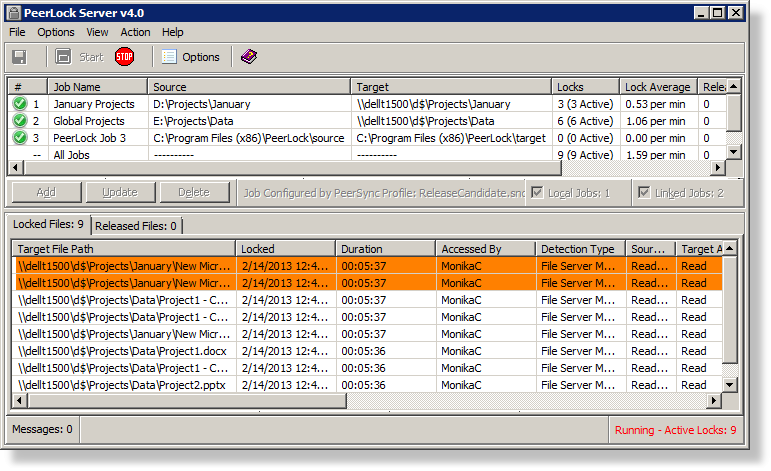
Task: Click the jobs list scroll up arrow
Action: tap(734, 86)
